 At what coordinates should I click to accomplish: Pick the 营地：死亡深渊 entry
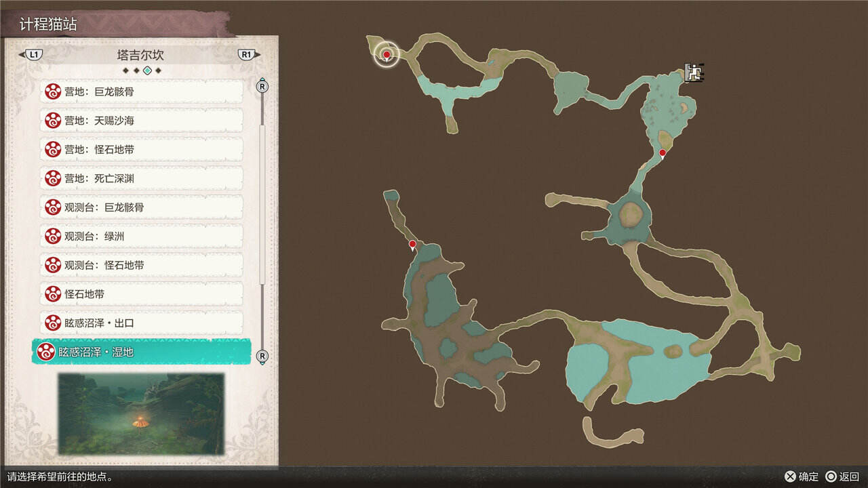point(141,178)
